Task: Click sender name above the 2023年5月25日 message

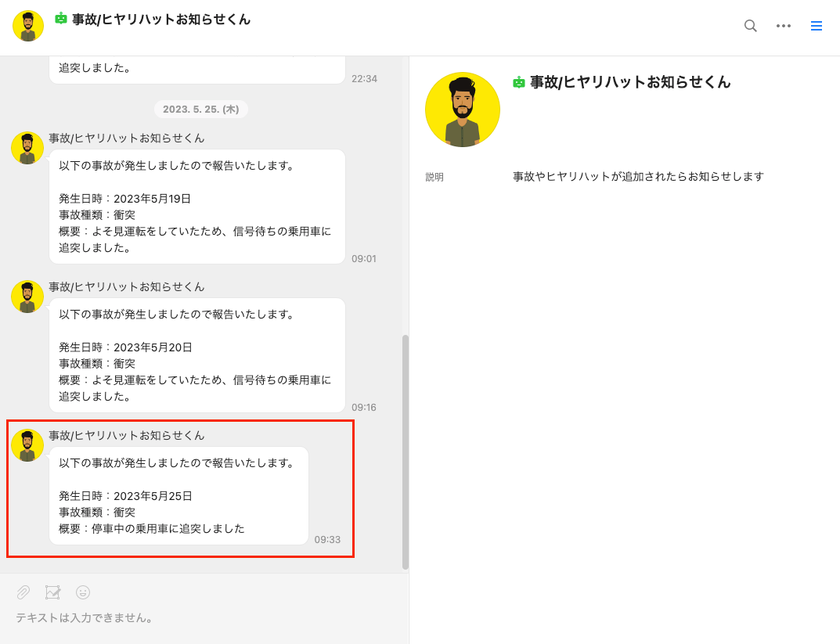Action: pos(126,436)
